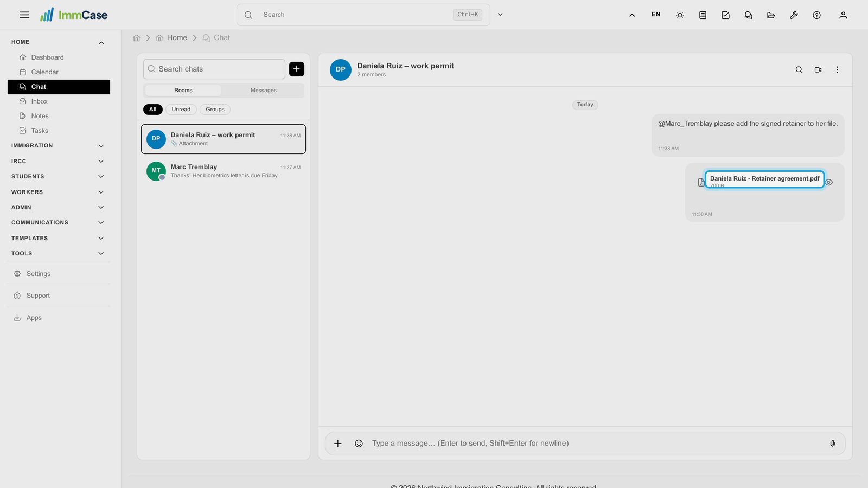Open Dashboard in the sidebar

[x=59, y=57]
